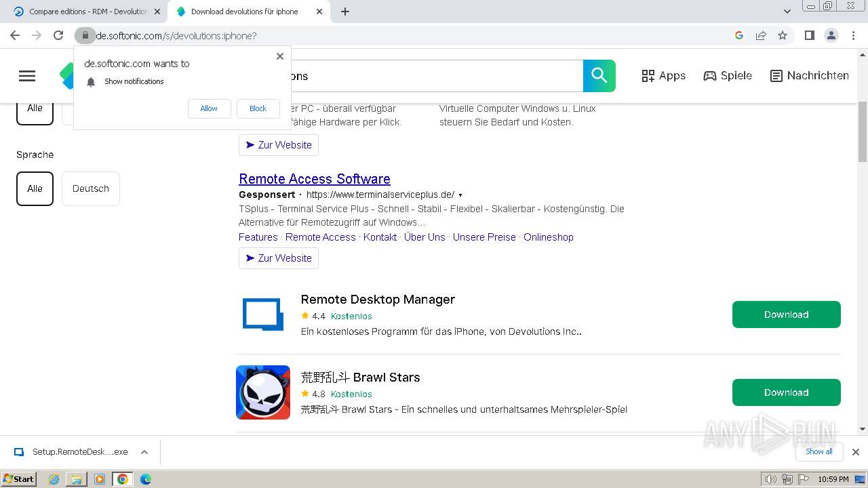
Task: Open File Explorer from taskbar
Action: coord(77,479)
